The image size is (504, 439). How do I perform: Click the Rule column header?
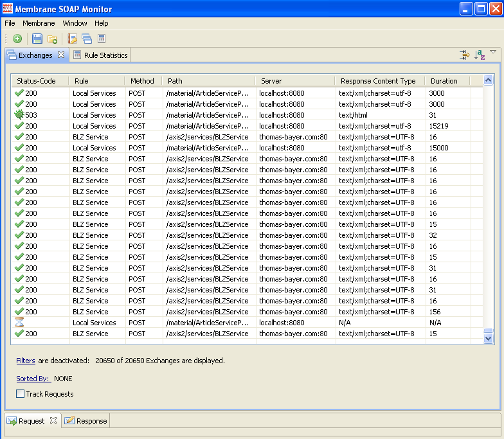[x=96, y=81]
